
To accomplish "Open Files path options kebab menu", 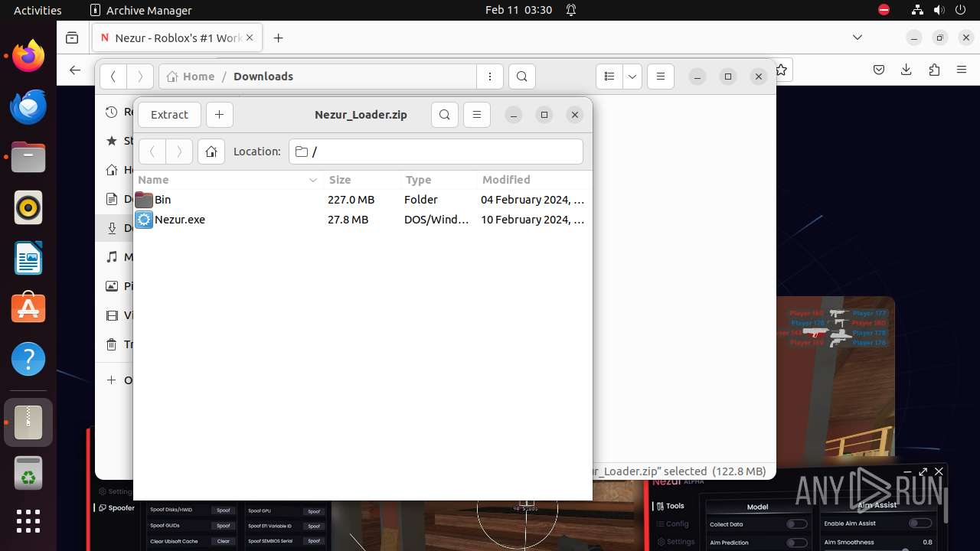I will tap(490, 77).
